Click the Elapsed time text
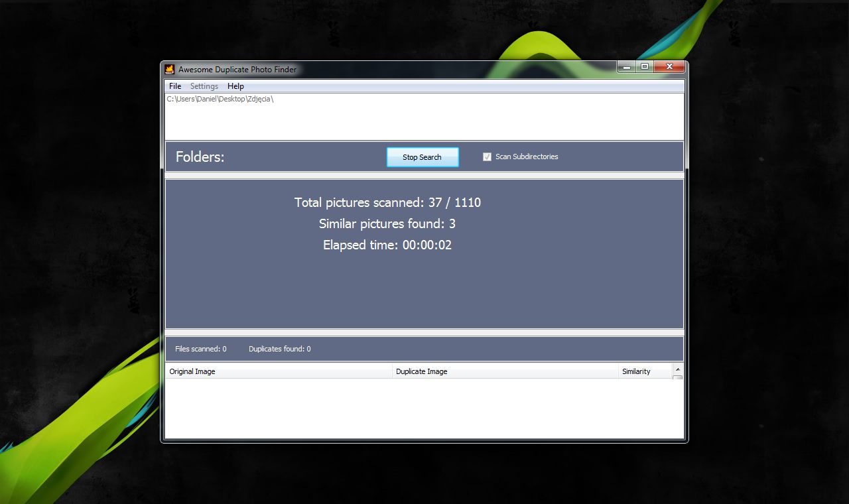Viewport: 849px width, 504px height. coord(387,245)
